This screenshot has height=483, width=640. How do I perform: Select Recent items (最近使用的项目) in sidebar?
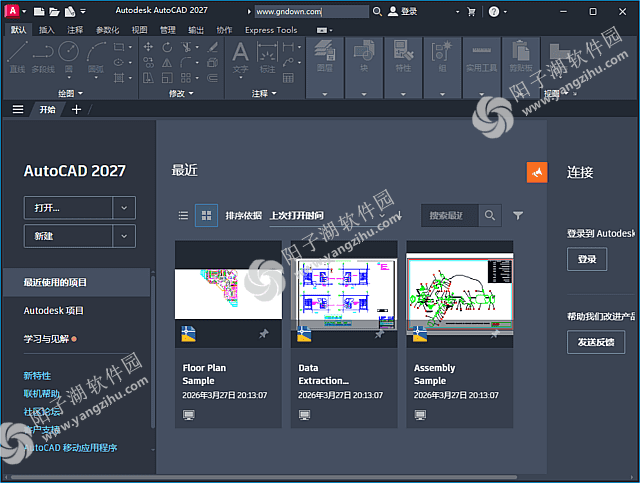(x=77, y=282)
